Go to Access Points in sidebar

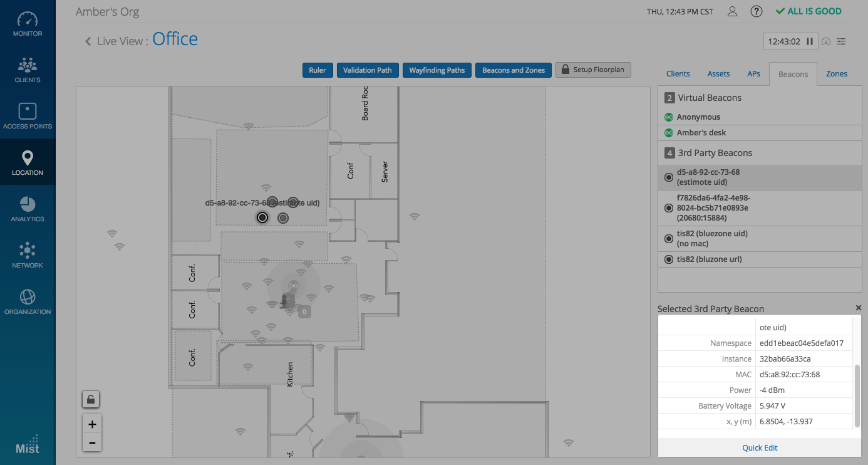point(28,117)
